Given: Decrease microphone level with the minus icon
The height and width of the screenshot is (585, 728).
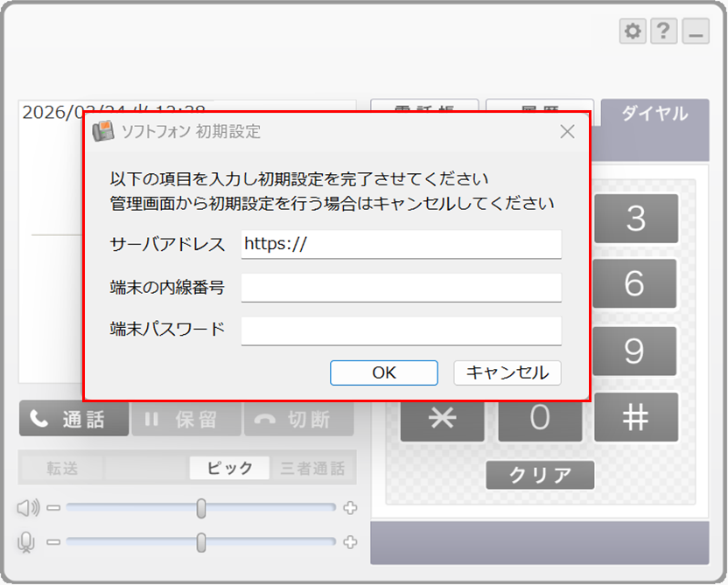Looking at the screenshot, I should [54, 542].
